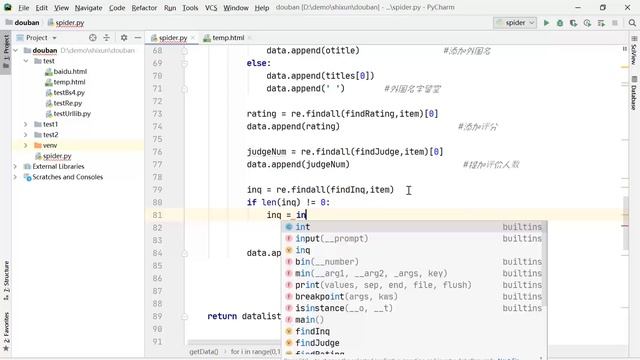Screen dimensions: 640x360
Task: Debug the spider configuration
Action: (x=560, y=23)
